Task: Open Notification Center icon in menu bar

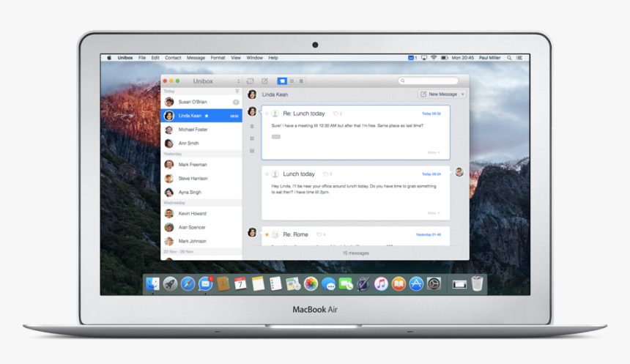Action: point(519,58)
